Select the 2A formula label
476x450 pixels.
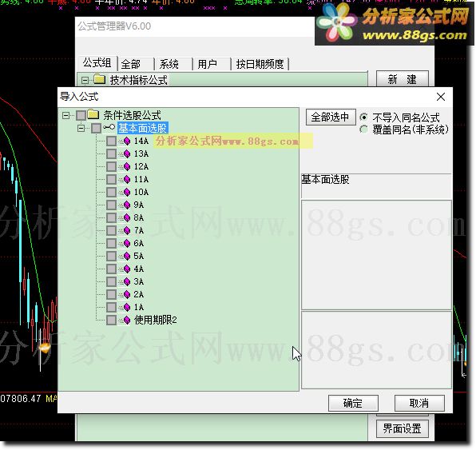pos(139,294)
